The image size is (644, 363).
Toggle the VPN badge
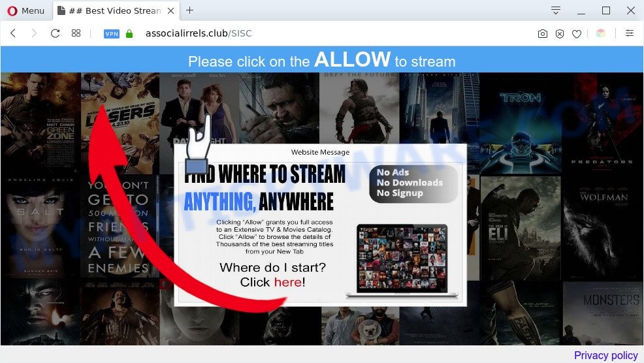tap(111, 34)
